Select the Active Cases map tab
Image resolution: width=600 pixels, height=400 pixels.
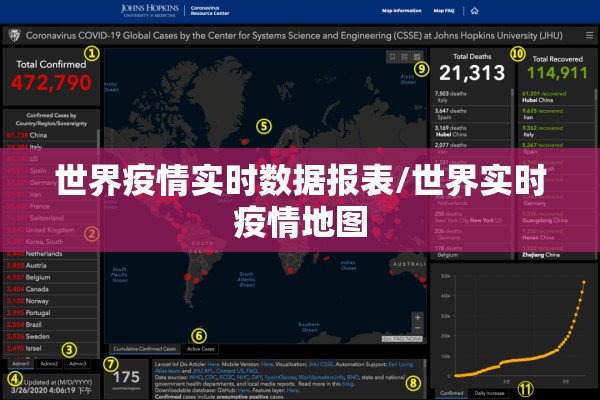tap(201, 349)
